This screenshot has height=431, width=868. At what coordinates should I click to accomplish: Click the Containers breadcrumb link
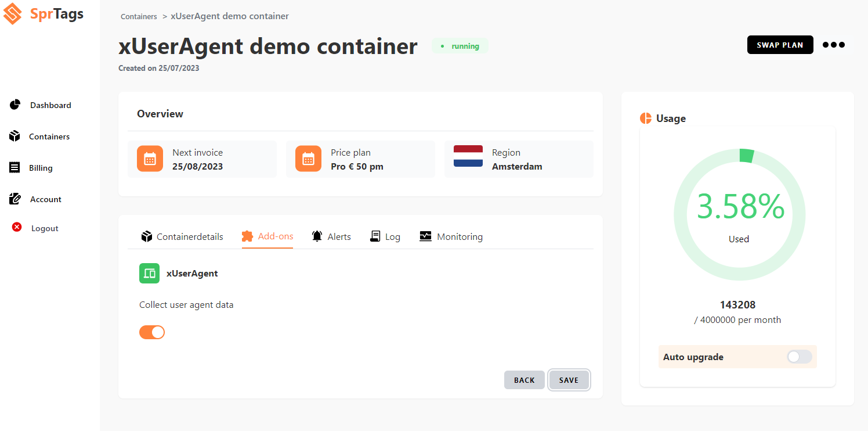point(139,16)
